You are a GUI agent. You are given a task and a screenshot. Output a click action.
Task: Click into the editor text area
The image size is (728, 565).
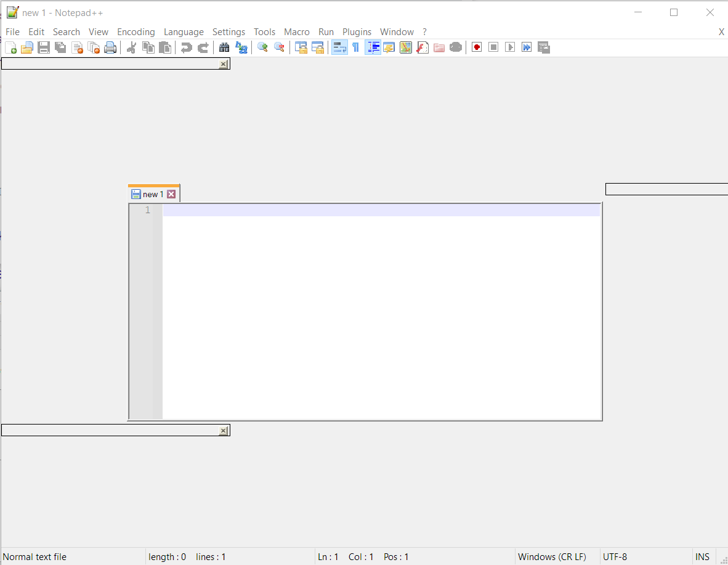coord(381,312)
